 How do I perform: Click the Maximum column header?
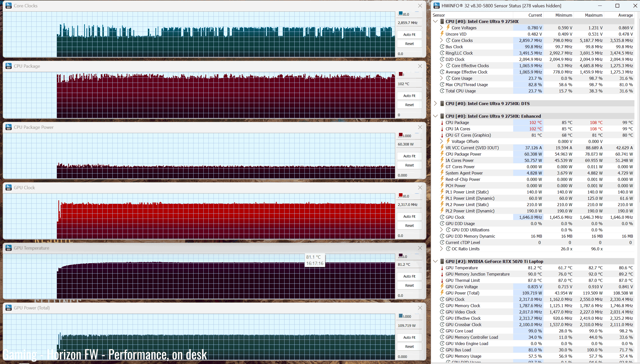pos(594,15)
